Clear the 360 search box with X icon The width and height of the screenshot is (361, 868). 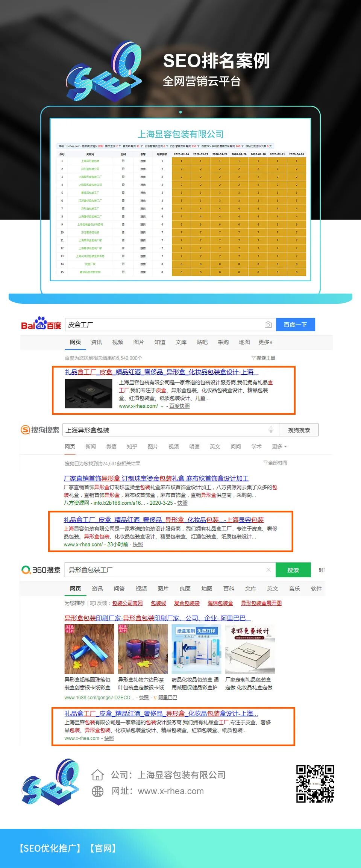268,570
